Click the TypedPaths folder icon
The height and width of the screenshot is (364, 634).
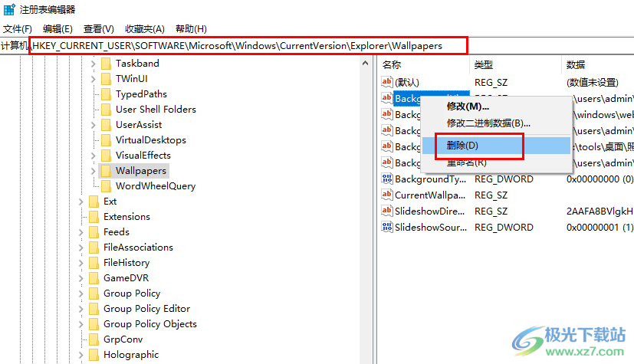[x=106, y=94]
